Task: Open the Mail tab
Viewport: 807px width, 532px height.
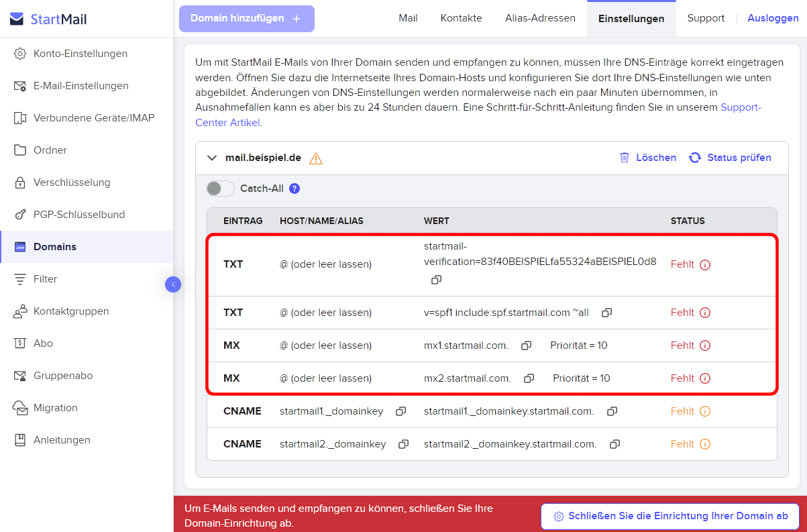Action: [408, 18]
